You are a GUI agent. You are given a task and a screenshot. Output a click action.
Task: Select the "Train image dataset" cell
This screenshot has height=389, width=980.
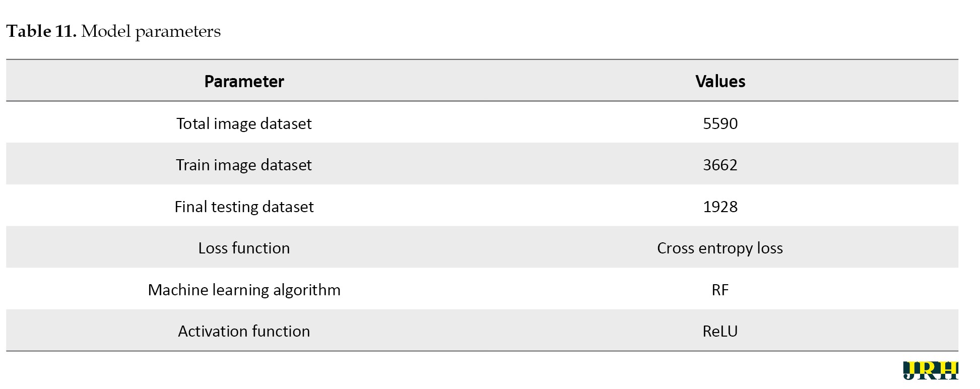[244, 165]
